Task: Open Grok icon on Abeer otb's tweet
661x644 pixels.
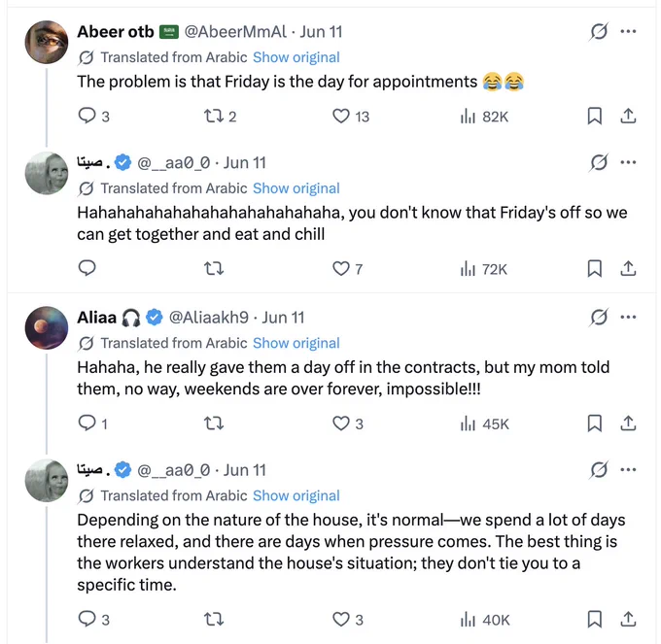Action: 599,31
